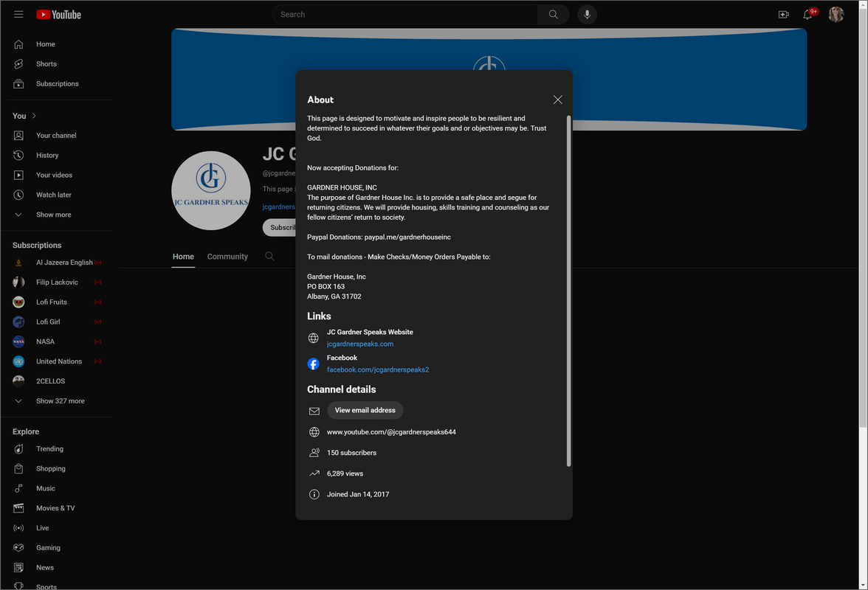The width and height of the screenshot is (868, 590).
Task: Click channel search magnifier icon
Action: tap(269, 256)
